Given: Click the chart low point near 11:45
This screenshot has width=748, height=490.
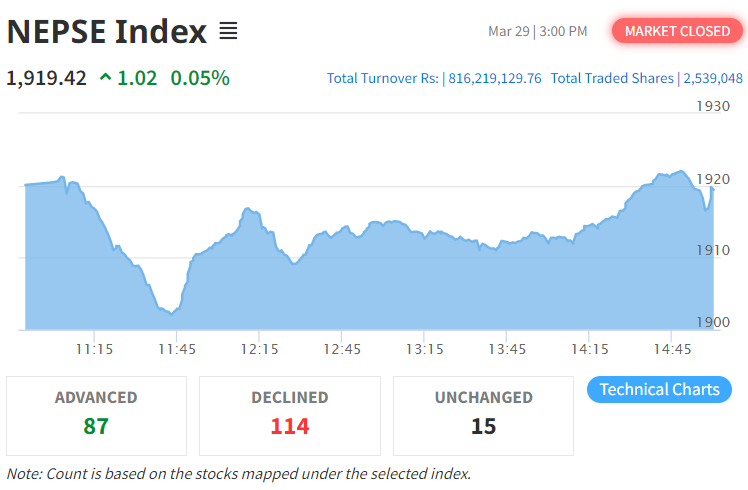Looking at the screenshot, I should click(172, 312).
